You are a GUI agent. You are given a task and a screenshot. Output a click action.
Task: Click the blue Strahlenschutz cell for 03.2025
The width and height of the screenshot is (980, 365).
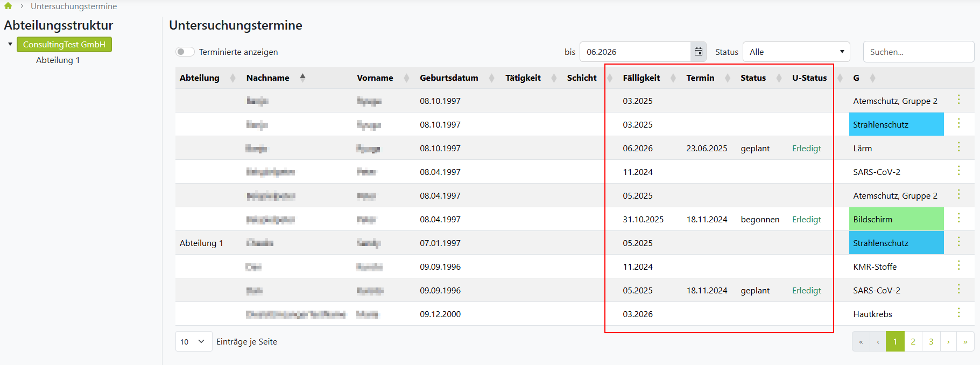pyautogui.click(x=896, y=124)
